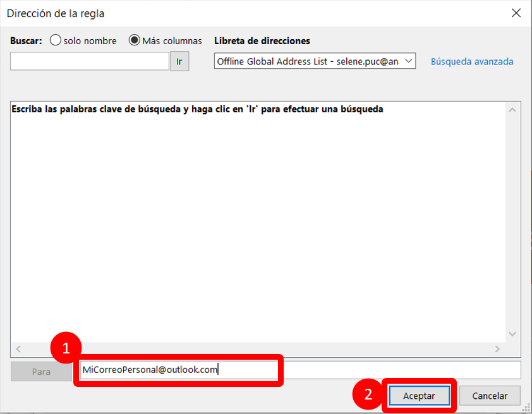Click the bold search instruction text
The image size is (532, 414).
(x=197, y=109)
